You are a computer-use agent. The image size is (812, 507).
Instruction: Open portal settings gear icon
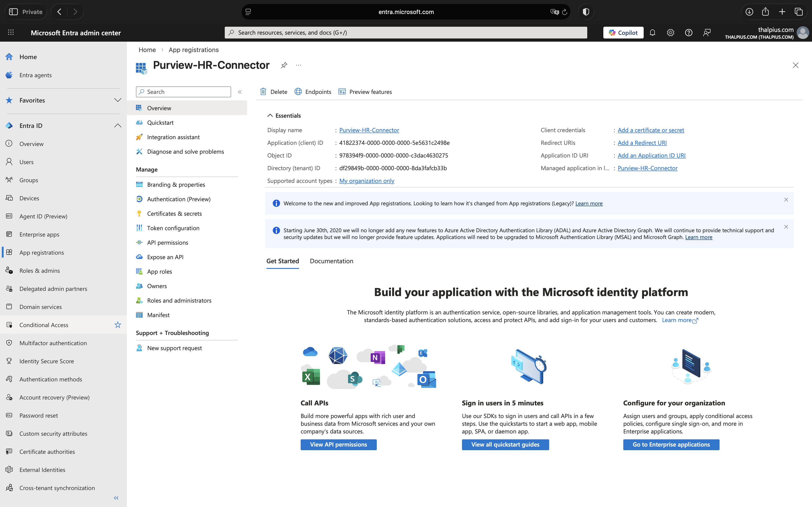[x=670, y=33]
